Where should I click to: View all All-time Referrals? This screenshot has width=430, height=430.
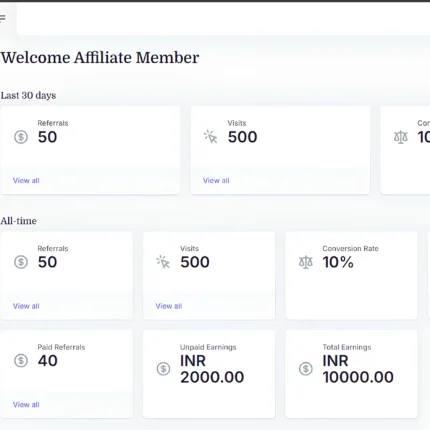click(26, 306)
